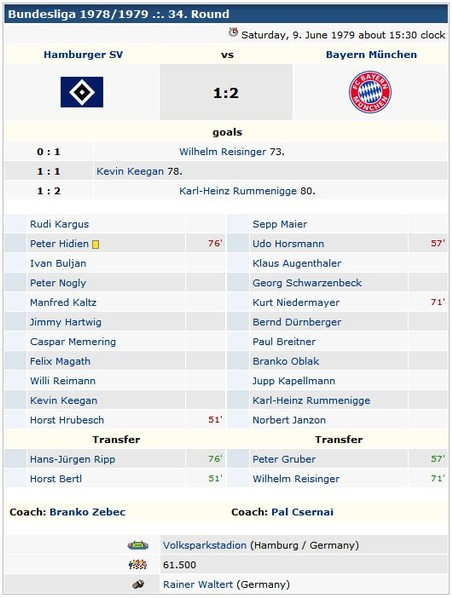Click the Bayern München club logo
Image resolution: width=452 pixels, height=598 pixels.
[x=370, y=92]
